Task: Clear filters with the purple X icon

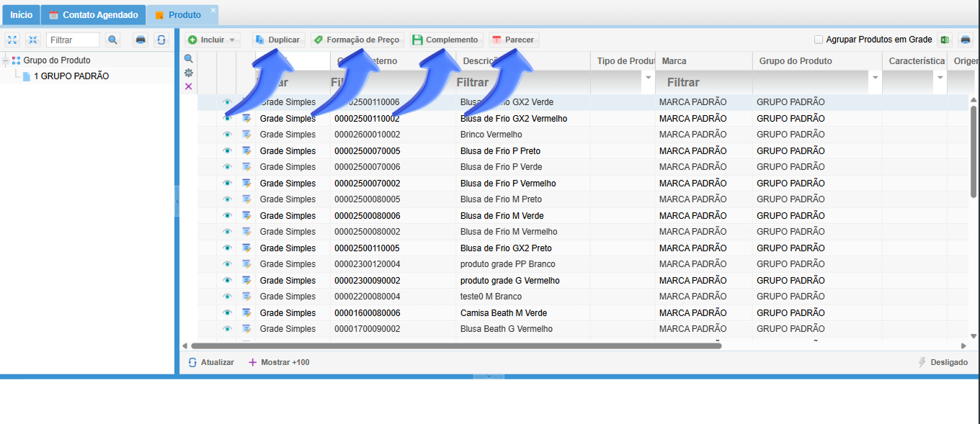Action: tap(189, 86)
